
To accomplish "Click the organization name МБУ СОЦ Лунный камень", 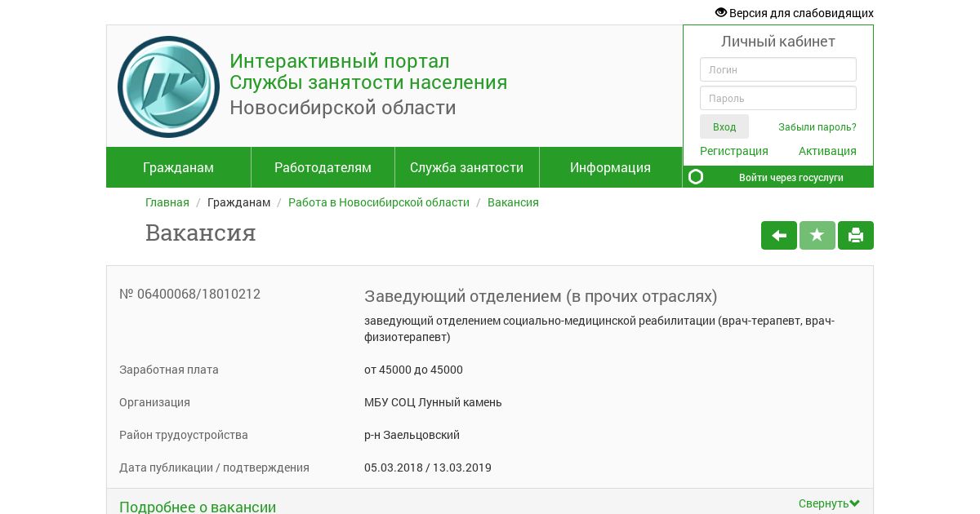I will (433, 402).
